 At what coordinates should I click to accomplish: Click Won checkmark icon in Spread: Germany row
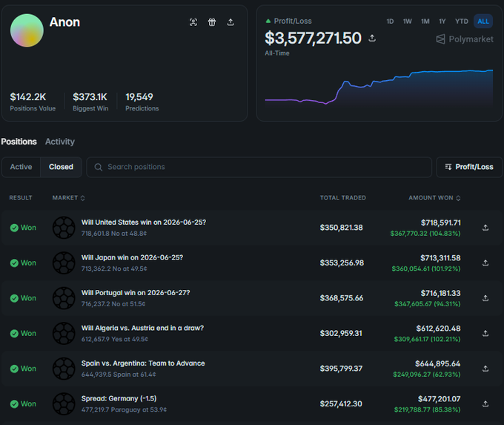[x=14, y=403]
